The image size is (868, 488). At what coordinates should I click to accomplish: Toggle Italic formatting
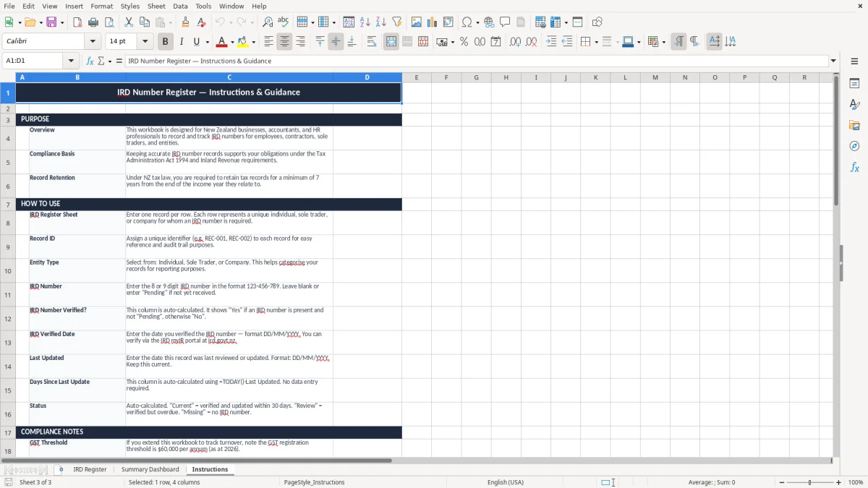tap(182, 42)
